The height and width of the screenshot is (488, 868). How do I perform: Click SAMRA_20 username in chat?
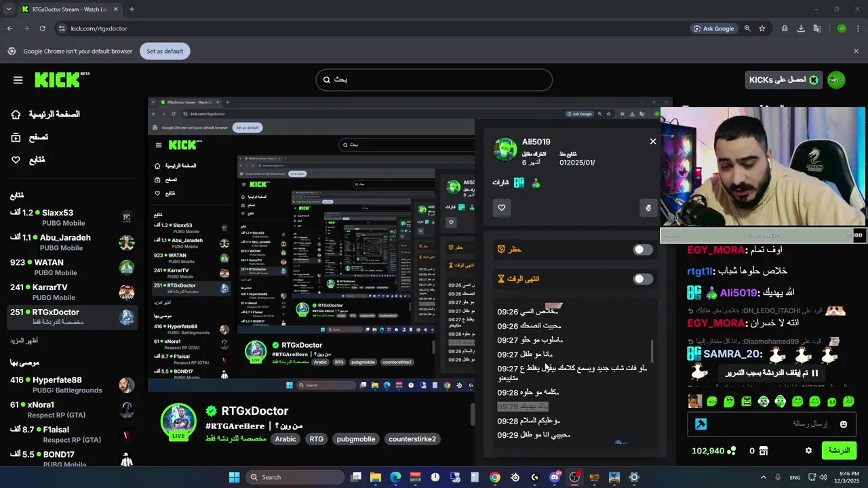pos(733,354)
